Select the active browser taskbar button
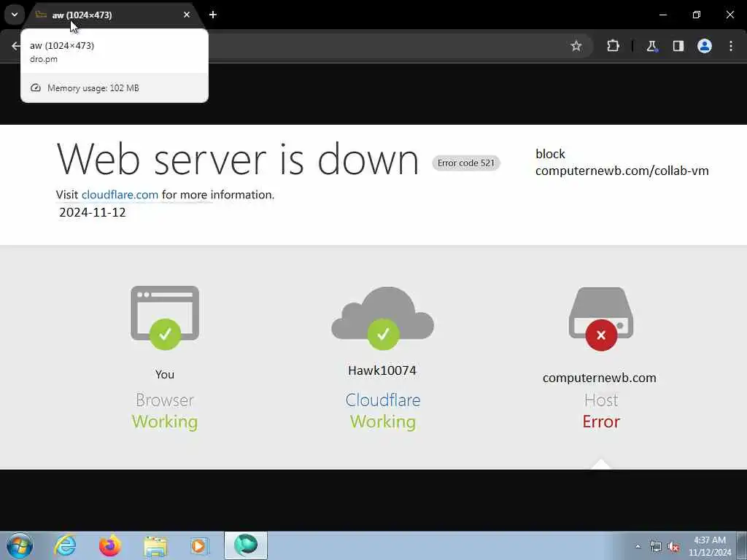This screenshot has width=747, height=560. (x=246, y=545)
